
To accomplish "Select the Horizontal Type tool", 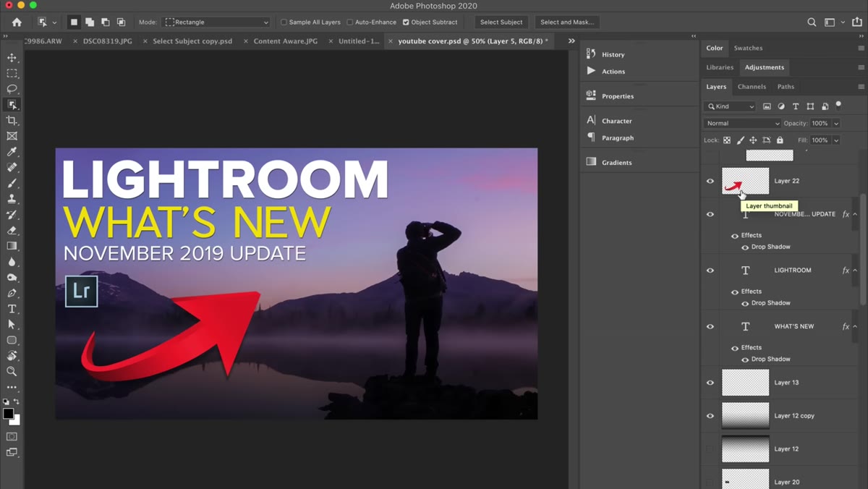I will point(12,309).
